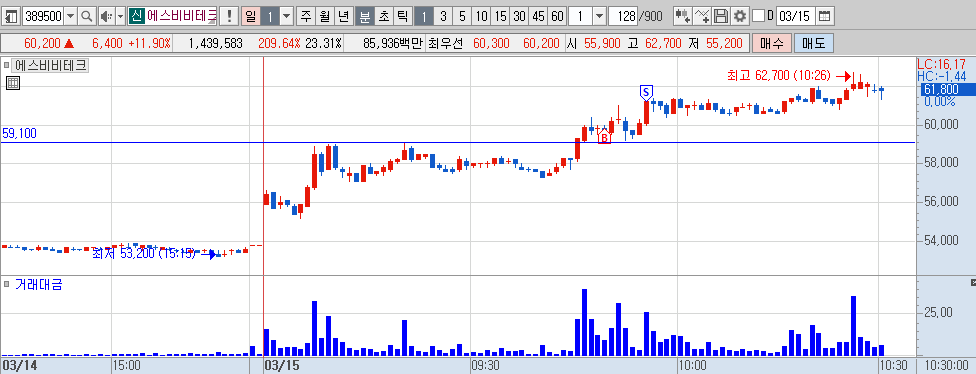Click the volume value 1,439,583

click(x=215, y=44)
